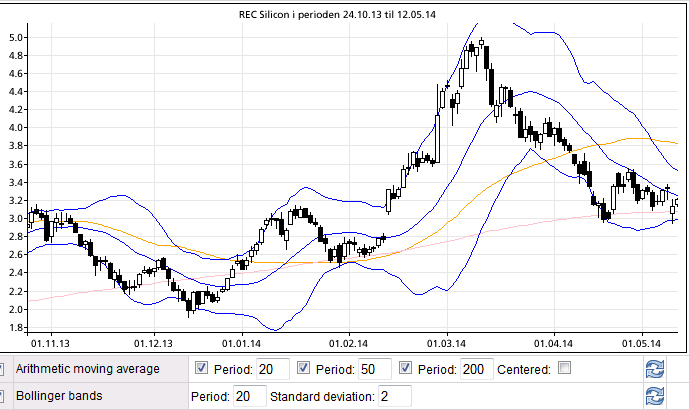Screen dimensions: 689x410
Task: Click refresh icon in Bollinger bands row
Action: pyautogui.click(x=656, y=396)
